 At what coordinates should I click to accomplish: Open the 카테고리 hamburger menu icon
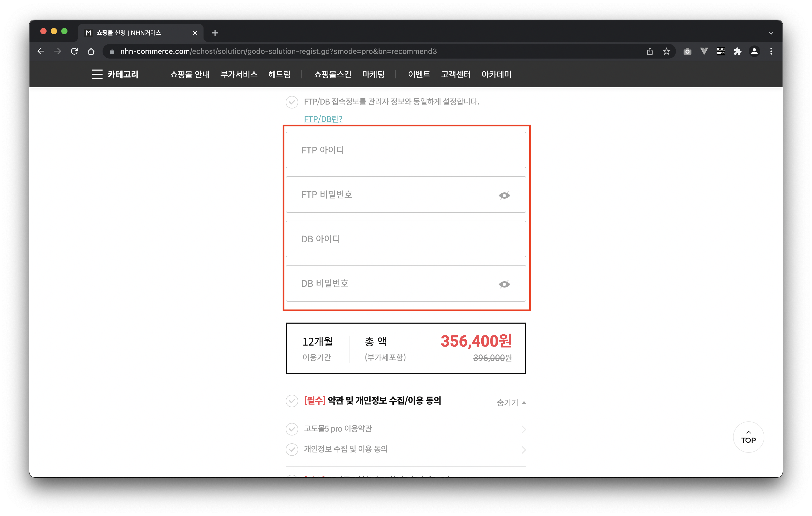tap(97, 74)
